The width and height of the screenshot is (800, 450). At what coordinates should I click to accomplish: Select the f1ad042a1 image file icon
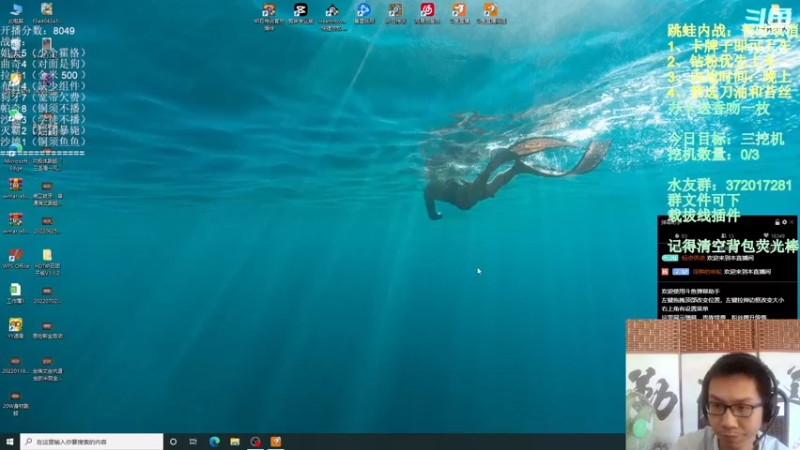click(x=47, y=13)
